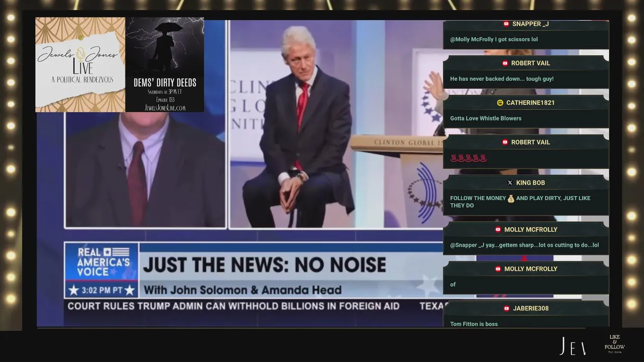This screenshot has height=362, width=644.
Task: Click the star left of 3:02 PM PT
Action: (x=74, y=290)
